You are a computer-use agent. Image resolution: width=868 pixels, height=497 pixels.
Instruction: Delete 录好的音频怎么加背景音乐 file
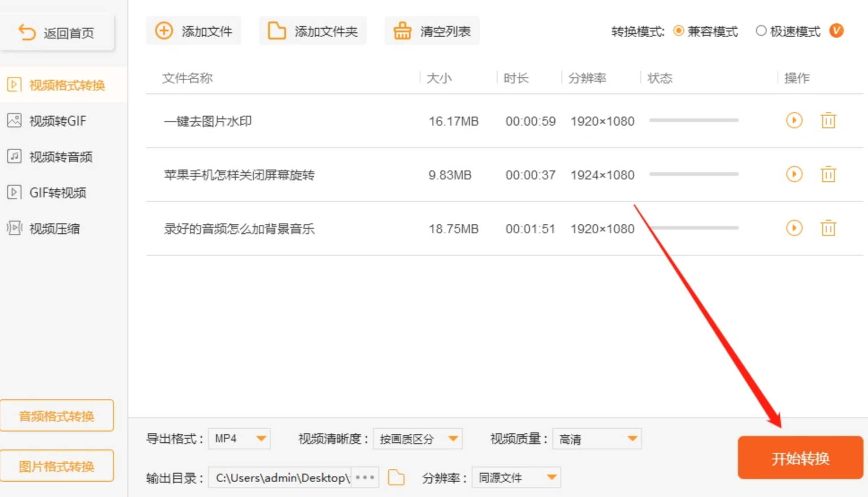pos(828,228)
